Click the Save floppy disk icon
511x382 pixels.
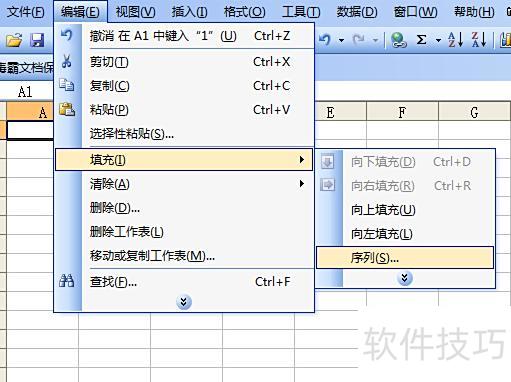[37, 40]
